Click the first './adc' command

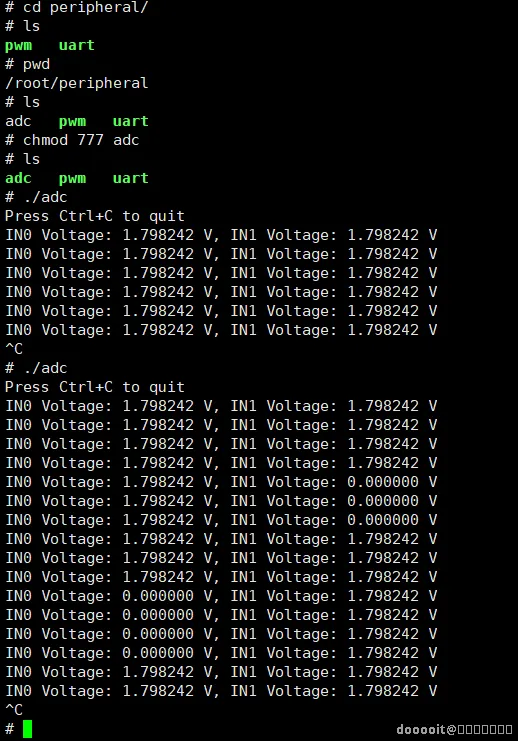coord(45,197)
